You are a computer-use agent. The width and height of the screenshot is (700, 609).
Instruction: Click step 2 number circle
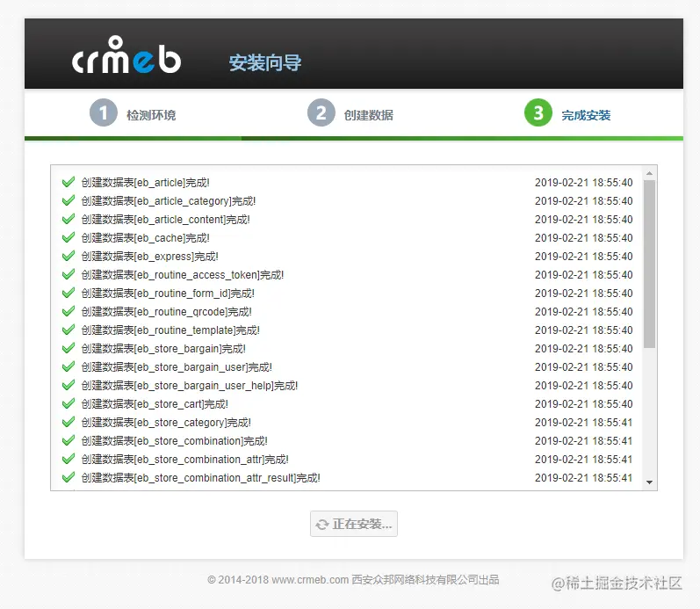[x=321, y=112]
